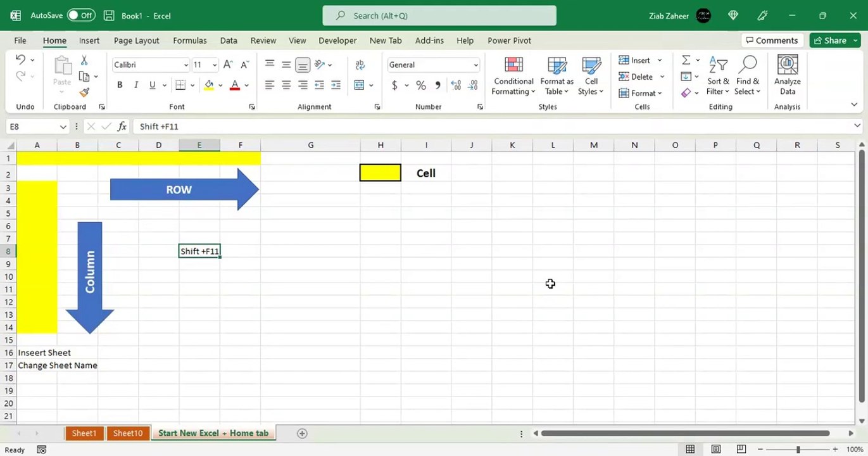This screenshot has height=456, width=868.
Task: Add a new sheet with plus button
Action: [302, 433]
